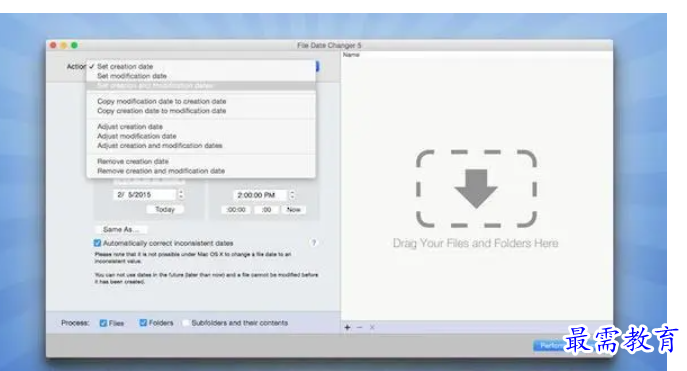Open the help question mark icon

coord(314,243)
